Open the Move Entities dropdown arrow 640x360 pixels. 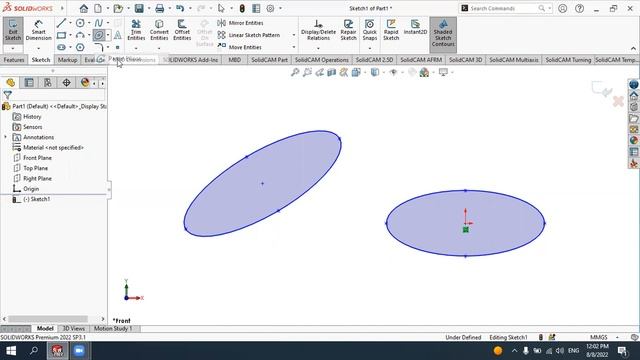pyautogui.click(x=293, y=47)
